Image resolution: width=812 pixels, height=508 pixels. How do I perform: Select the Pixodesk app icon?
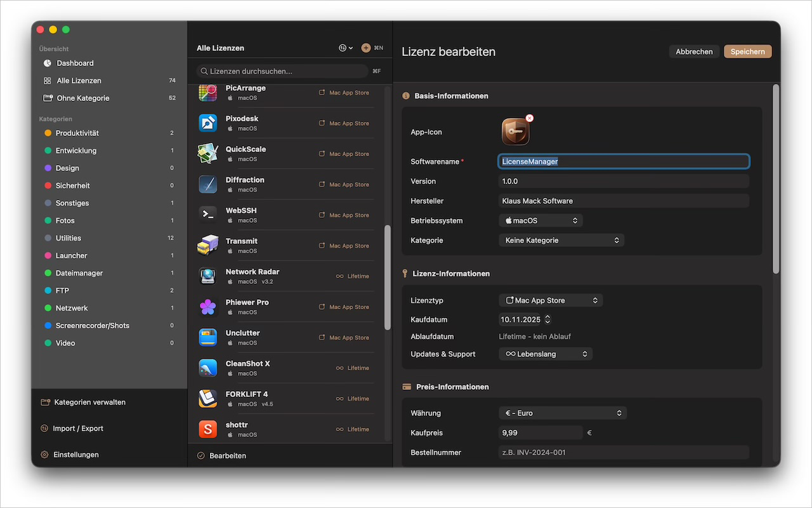(208, 123)
